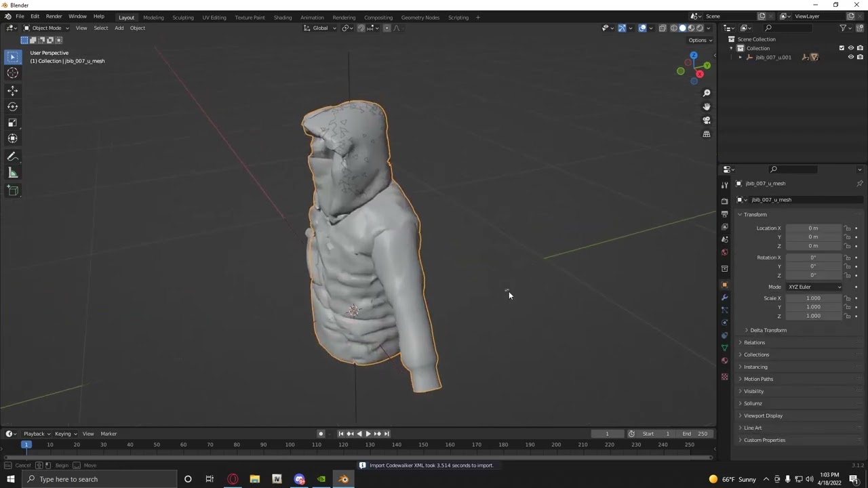The image size is (868, 488).
Task: Switch to the Modeling workspace tab
Action: coord(153,18)
